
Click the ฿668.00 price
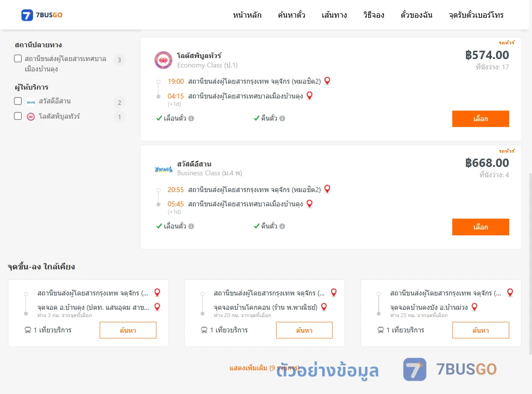tap(487, 163)
